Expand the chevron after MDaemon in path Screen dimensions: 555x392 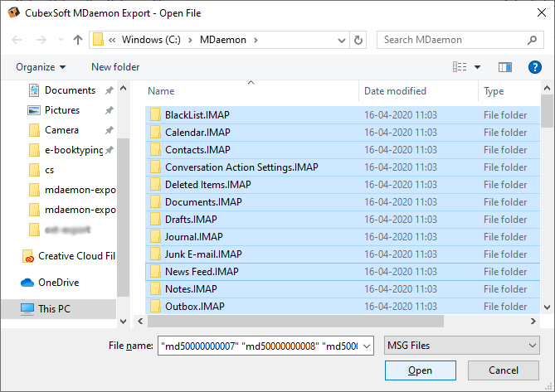[256, 40]
